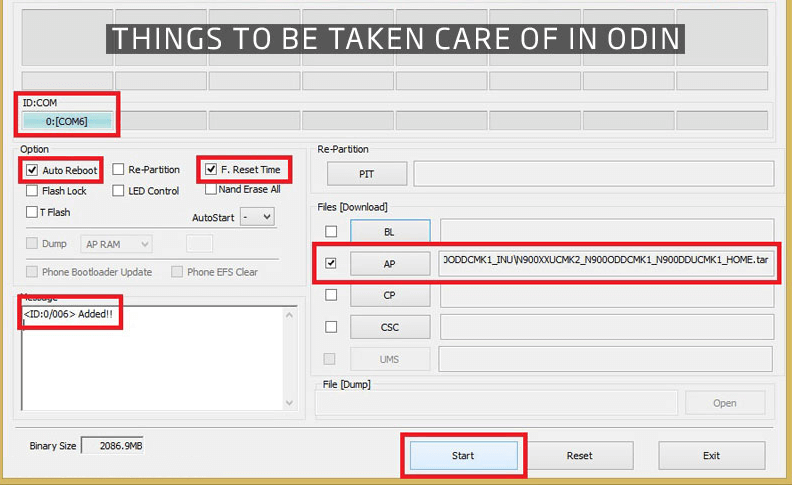Toggle the Auto Reboot checkbox
Image resolution: width=792 pixels, height=485 pixels.
click(32, 170)
